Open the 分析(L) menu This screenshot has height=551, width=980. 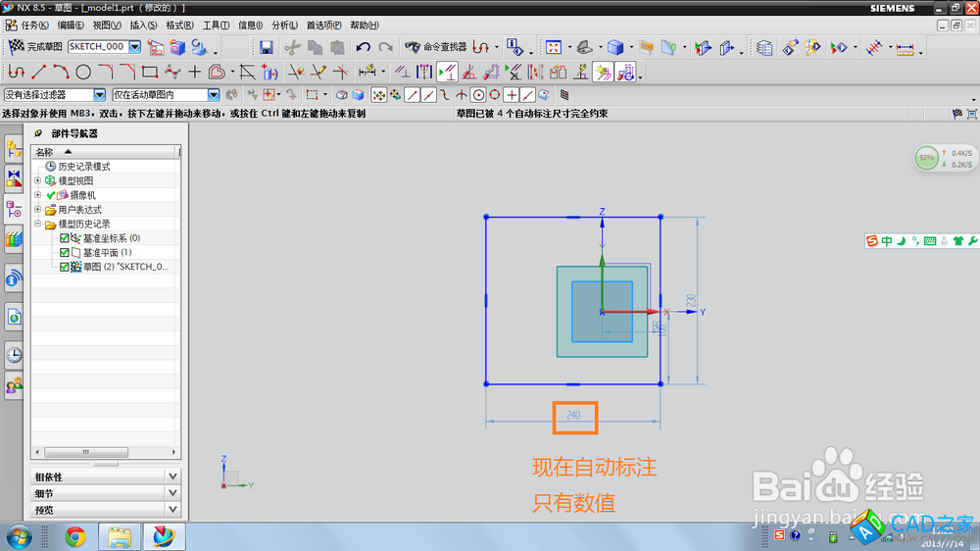click(x=284, y=25)
